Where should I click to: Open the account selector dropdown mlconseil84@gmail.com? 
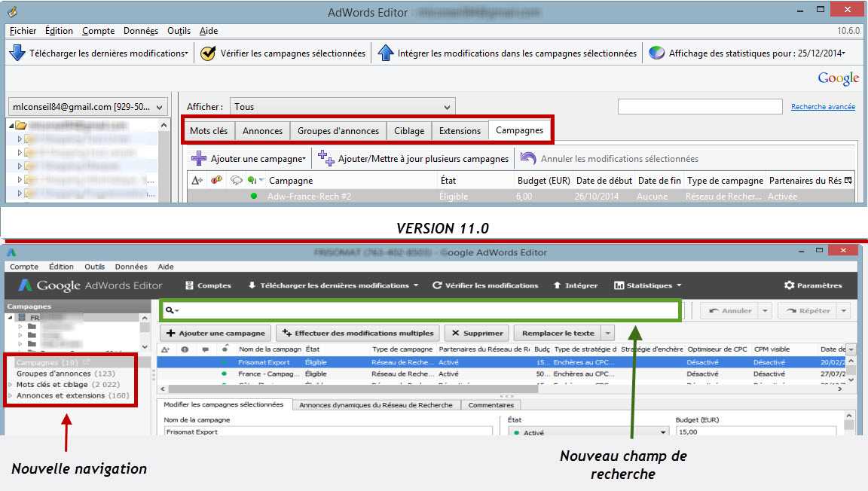click(88, 106)
